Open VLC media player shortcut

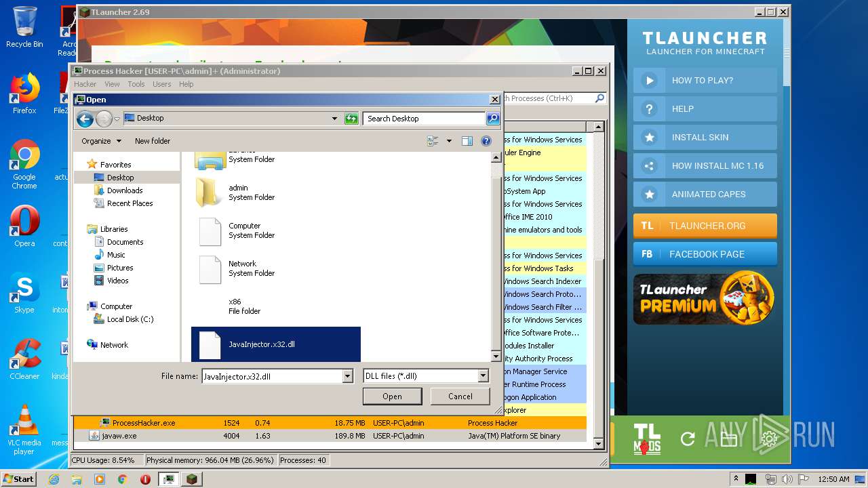click(24, 430)
